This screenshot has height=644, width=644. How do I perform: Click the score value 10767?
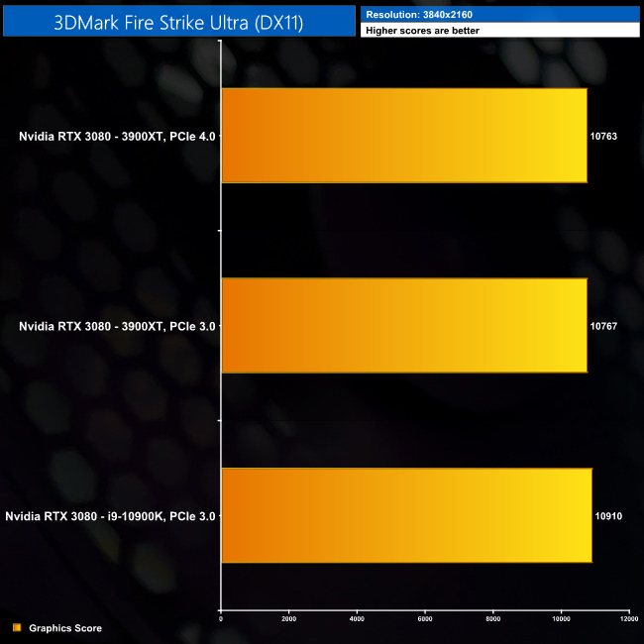pyautogui.click(x=603, y=326)
